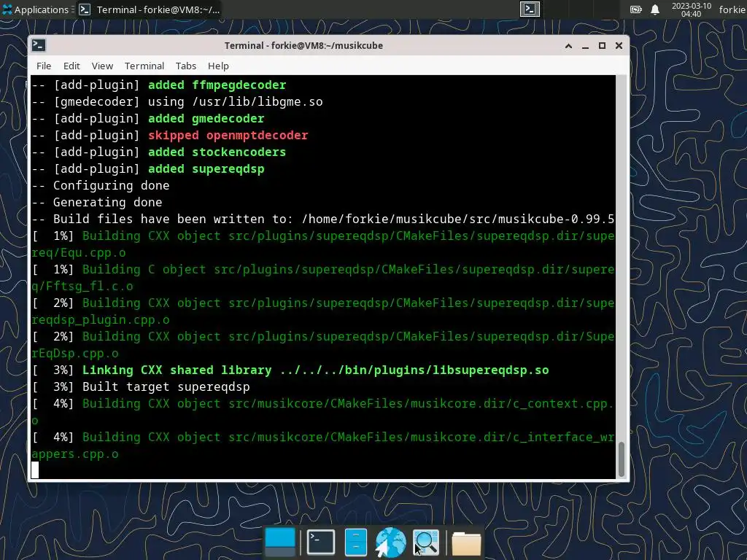Open the Edit menu
747x560 pixels.
[x=71, y=66]
